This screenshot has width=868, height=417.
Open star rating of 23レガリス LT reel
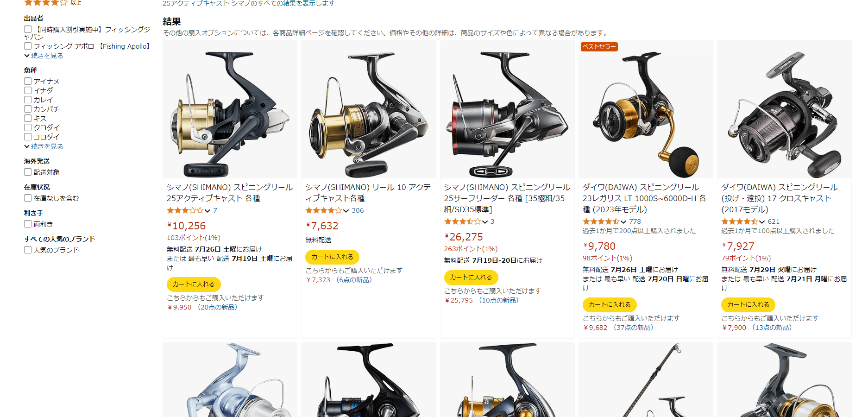click(601, 221)
